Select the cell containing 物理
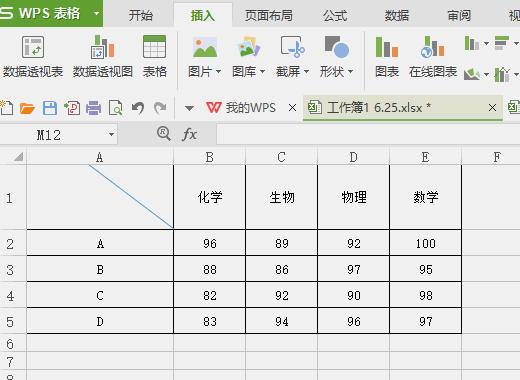The height and width of the screenshot is (380, 520). [x=354, y=197]
